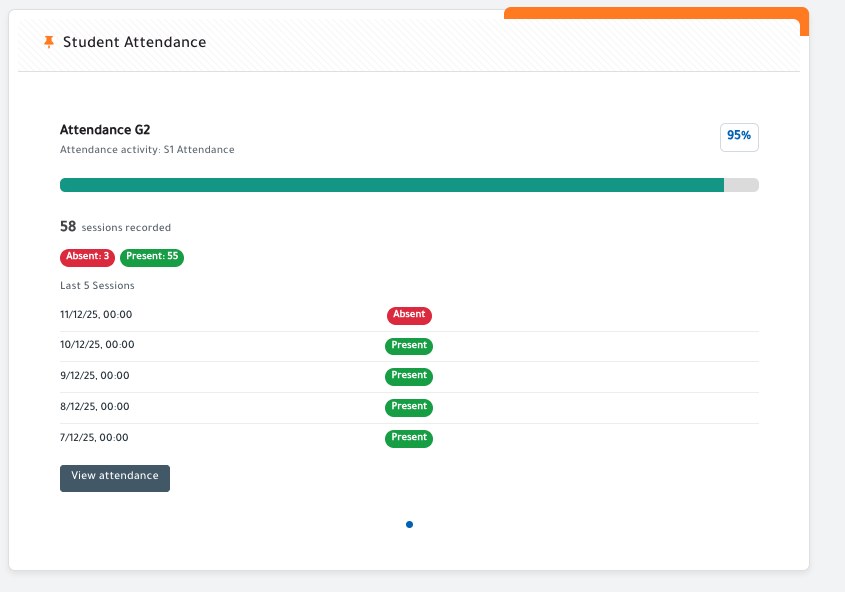Click the 58 sessions recorded count
This screenshot has height=592, width=845.
tap(115, 227)
